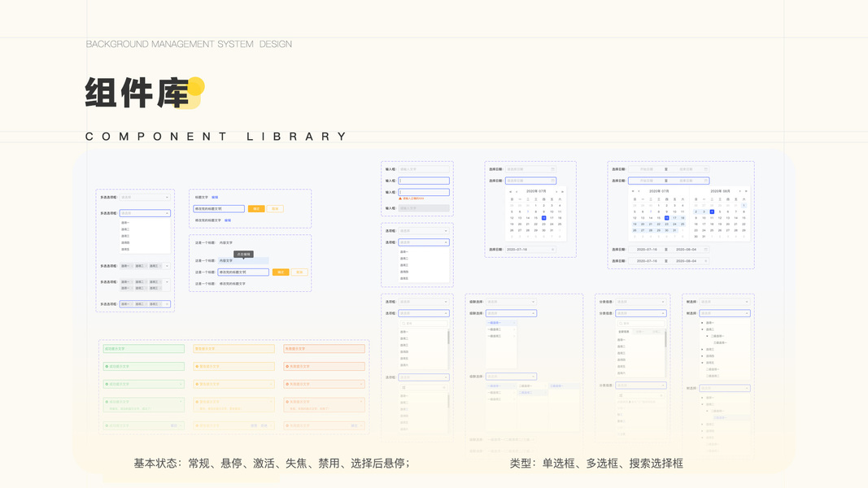This screenshot has height=488, width=868.
Task: Click 编辑 link beside 修改完的标题文字 in upper edit panel
Action: tap(228, 220)
